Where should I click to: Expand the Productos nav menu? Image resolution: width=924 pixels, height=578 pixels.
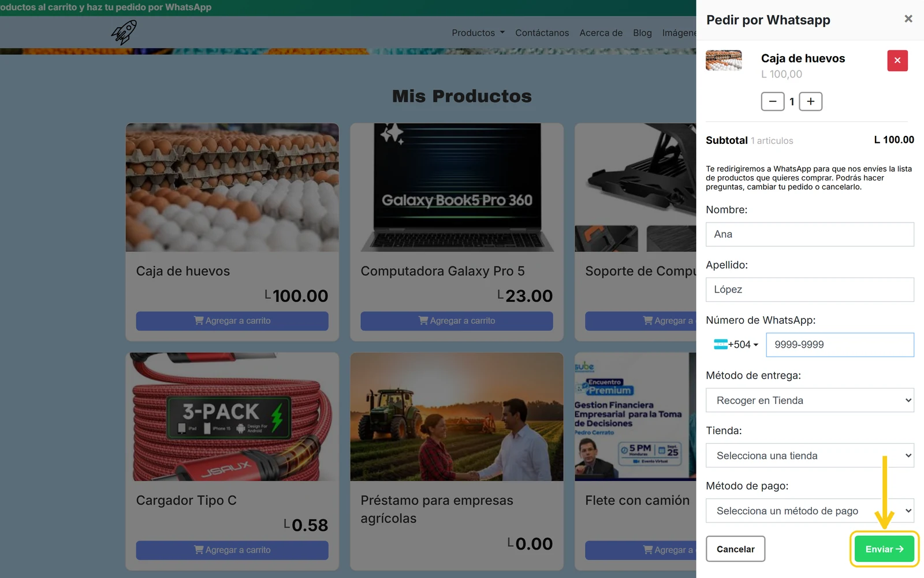(x=478, y=33)
